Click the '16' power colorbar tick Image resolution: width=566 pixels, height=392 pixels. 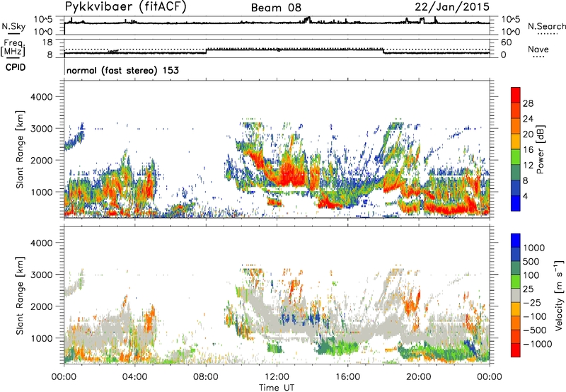click(528, 150)
